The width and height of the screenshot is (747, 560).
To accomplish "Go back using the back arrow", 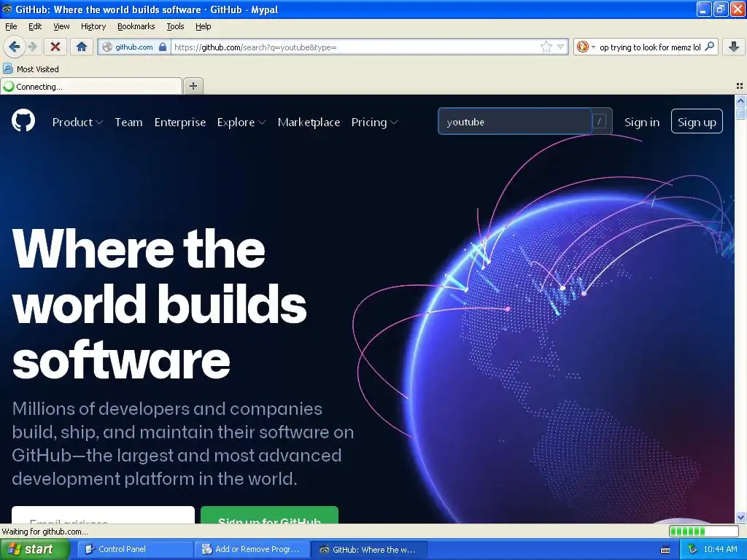I will [x=15, y=47].
